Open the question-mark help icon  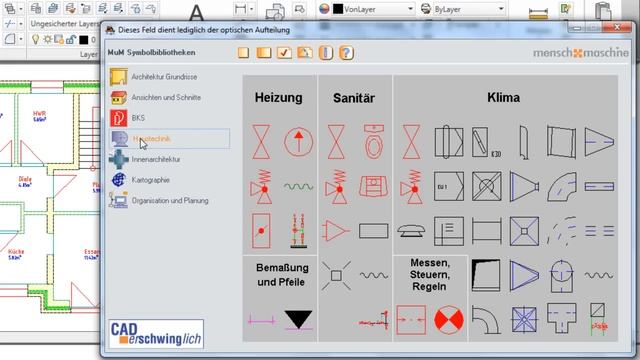[346, 53]
